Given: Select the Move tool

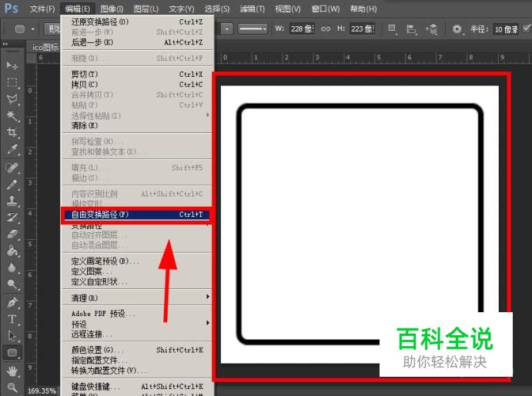Looking at the screenshot, I should point(12,65).
